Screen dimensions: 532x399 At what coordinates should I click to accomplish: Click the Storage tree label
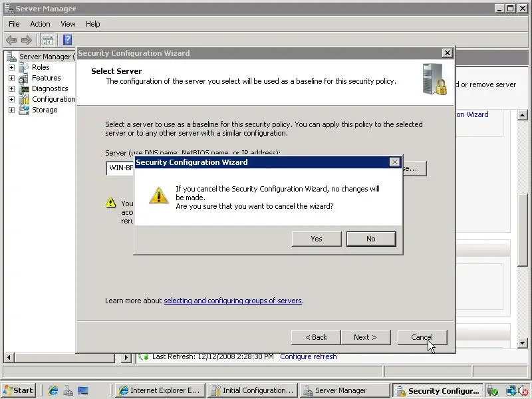pyautogui.click(x=45, y=110)
